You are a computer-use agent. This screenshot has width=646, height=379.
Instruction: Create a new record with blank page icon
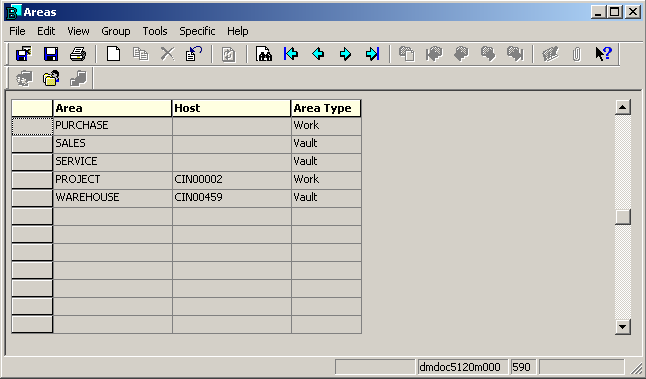(113, 54)
